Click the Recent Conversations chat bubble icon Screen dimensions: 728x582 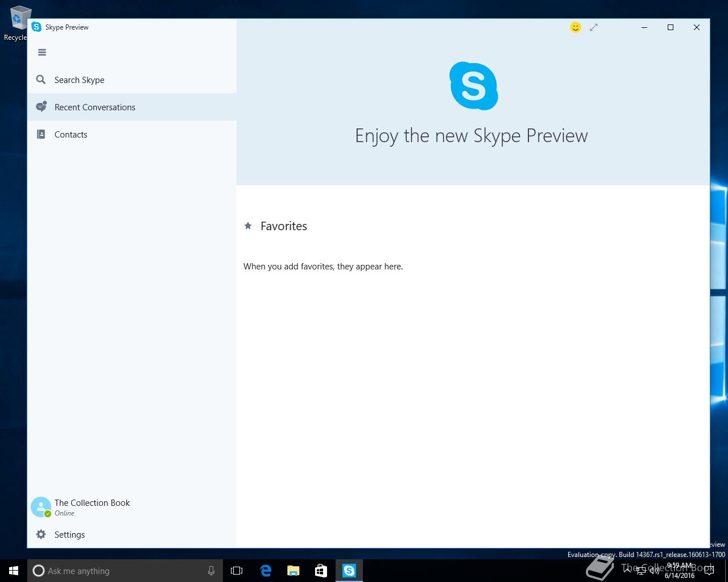[41, 107]
